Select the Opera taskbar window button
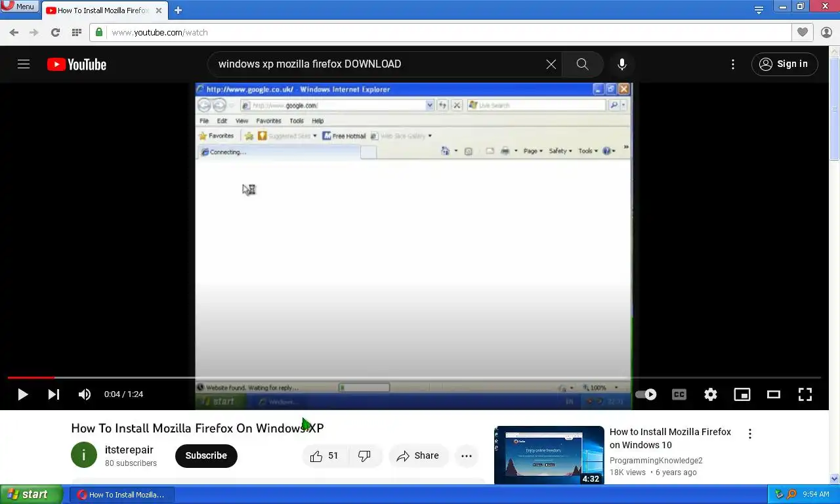The image size is (840, 504). point(122,495)
